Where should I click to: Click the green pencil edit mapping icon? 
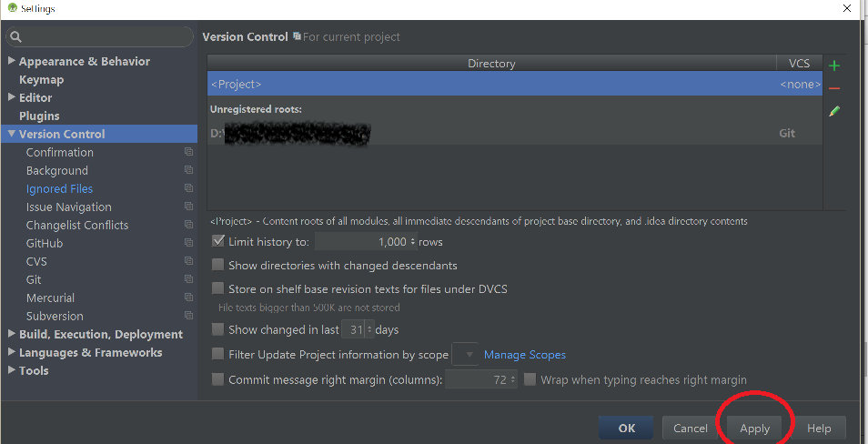click(x=834, y=111)
